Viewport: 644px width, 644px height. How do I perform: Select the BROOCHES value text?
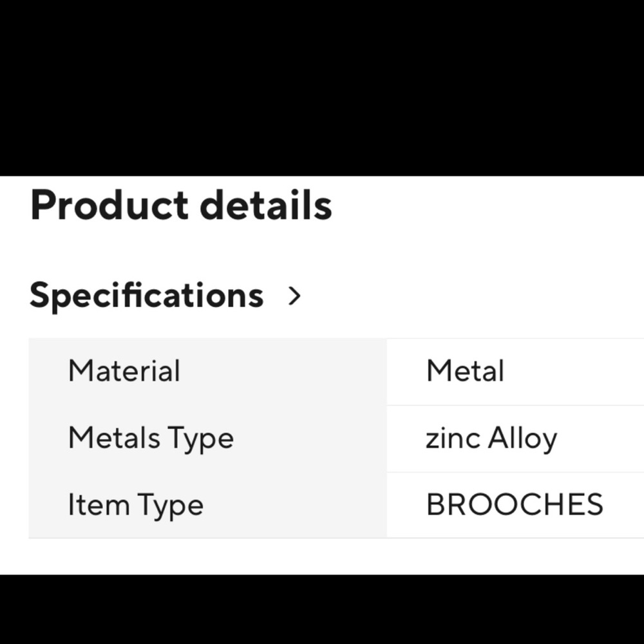tap(515, 506)
